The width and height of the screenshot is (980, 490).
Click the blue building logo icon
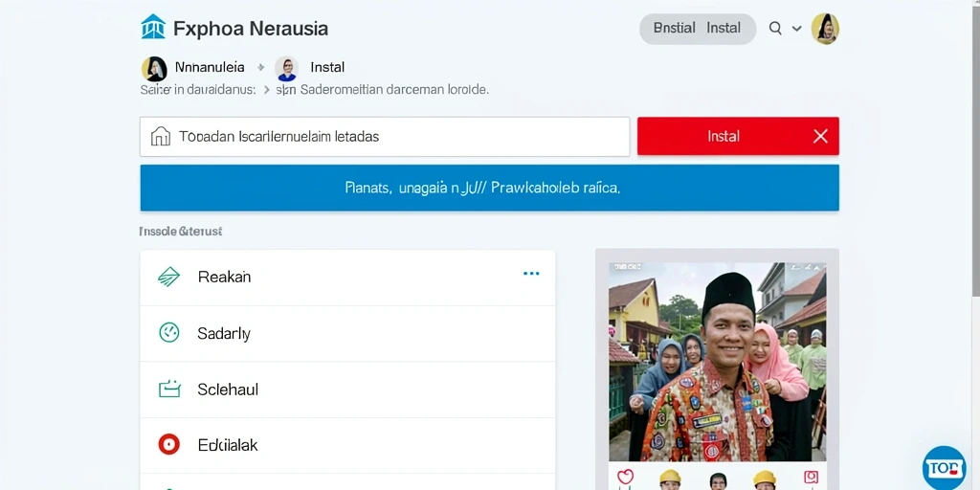pos(153,27)
